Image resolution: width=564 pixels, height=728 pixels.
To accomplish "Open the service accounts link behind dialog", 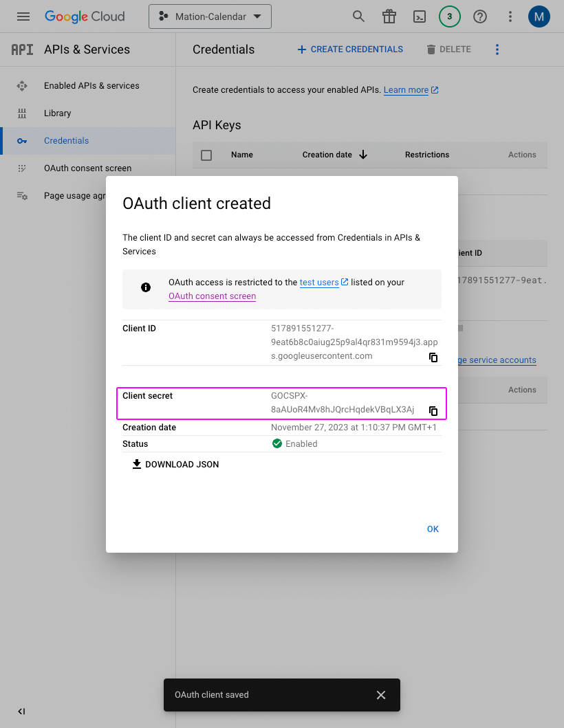I will tap(497, 360).
